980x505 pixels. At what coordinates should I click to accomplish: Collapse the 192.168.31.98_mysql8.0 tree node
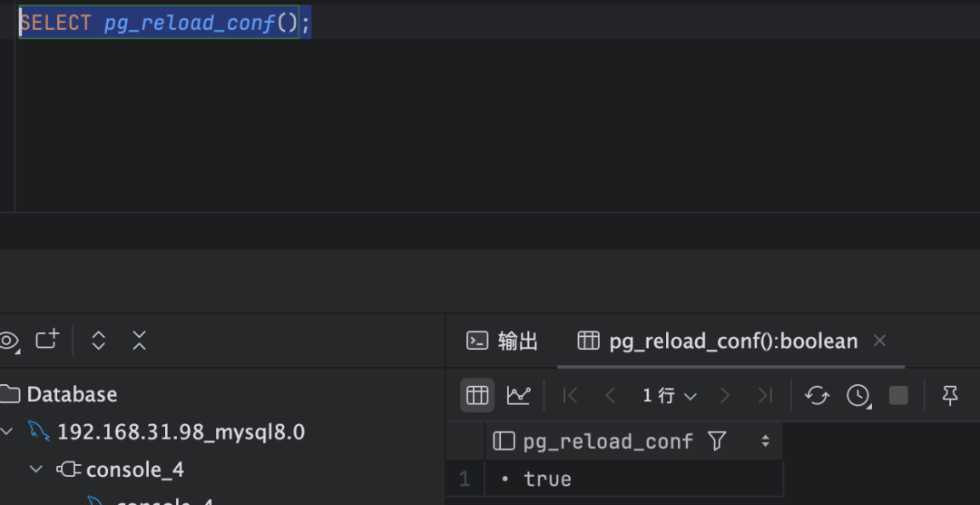point(7,431)
